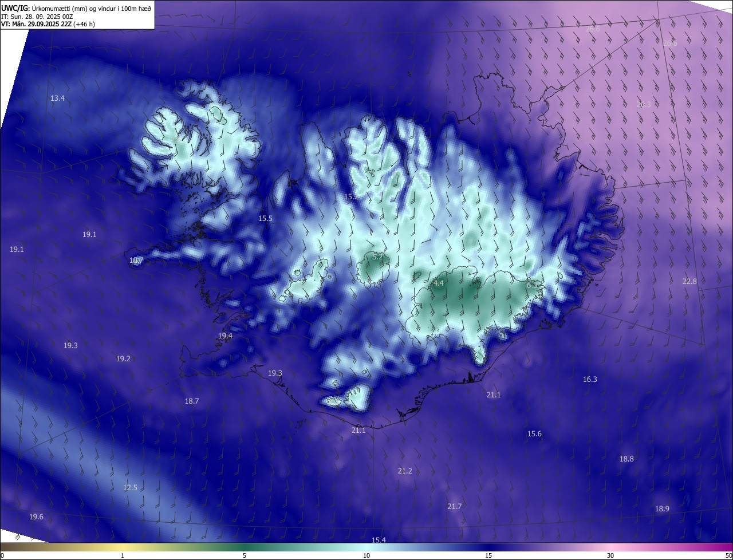Screen dimensions: 733x560
Task: Click the 10 tick on the color scale
Action: click(366, 555)
